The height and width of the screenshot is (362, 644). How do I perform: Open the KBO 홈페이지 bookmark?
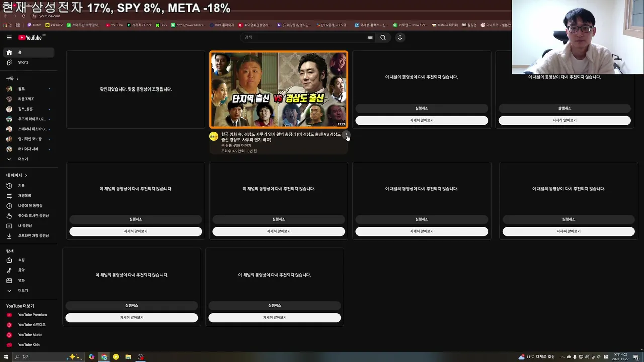(x=222, y=25)
